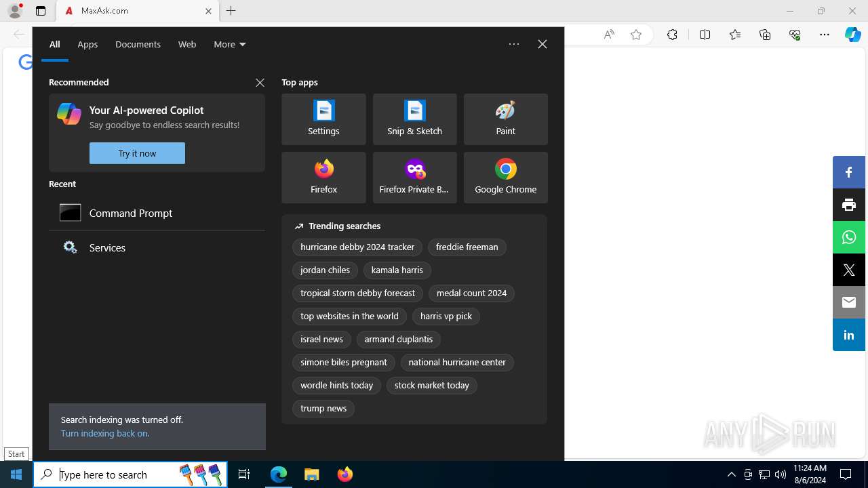Open the Settings app tile
The image size is (868, 488).
tap(323, 119)
